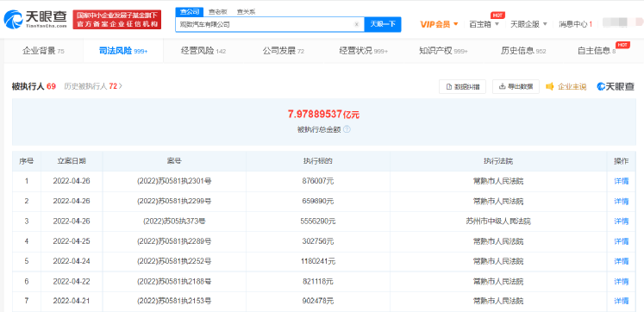Open 详情 for case 苏0581执2289号
Viewport: 644px width, 312px height.
622,241
